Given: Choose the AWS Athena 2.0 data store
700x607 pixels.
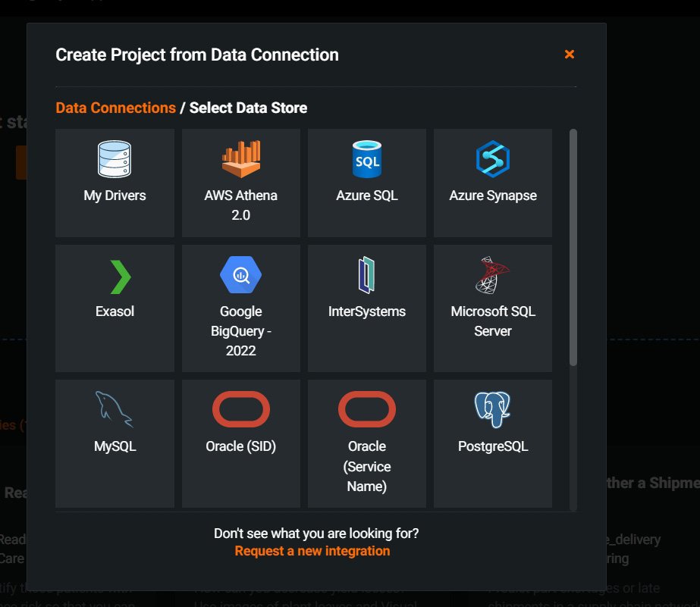Looking at the screenshot, I should [x=240, y=183].
